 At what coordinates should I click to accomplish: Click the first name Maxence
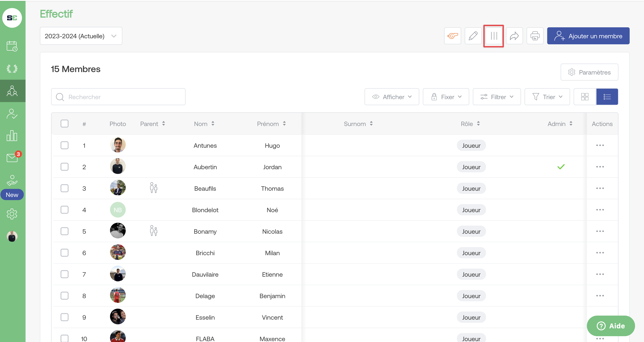pyautogui.click(x=272, y=339)
